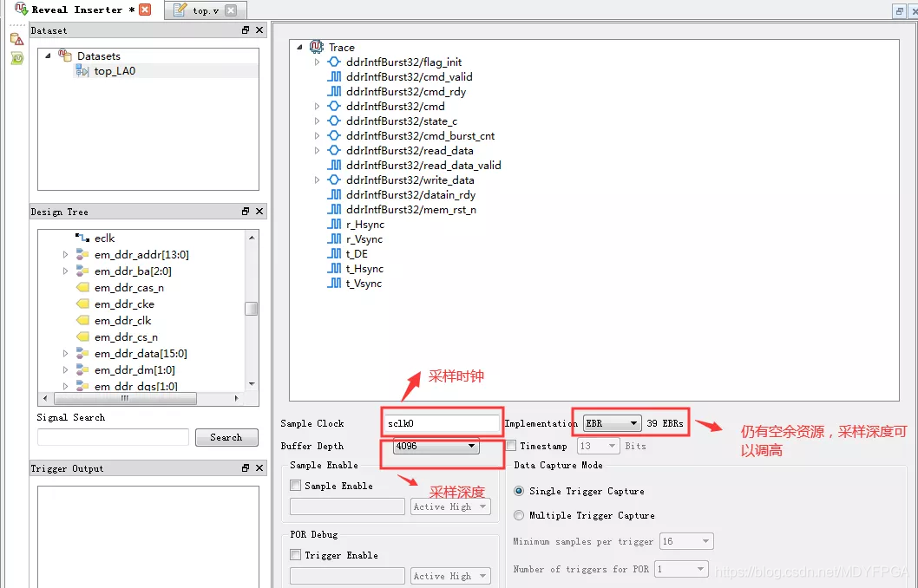Screen dimensions: 918x588
Task: Click the Trace root icon
Action: coord(317,47)
